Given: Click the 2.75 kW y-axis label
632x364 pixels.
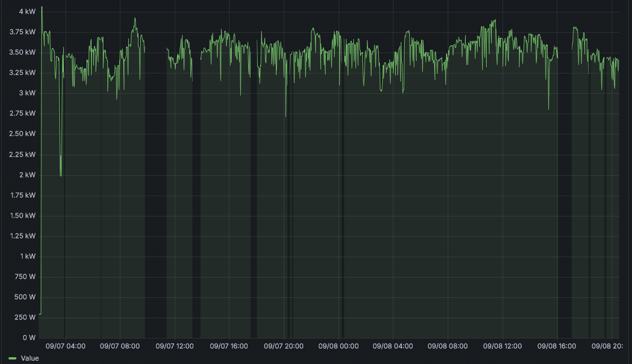Looking at the screenshot, I should coord(23,113).
